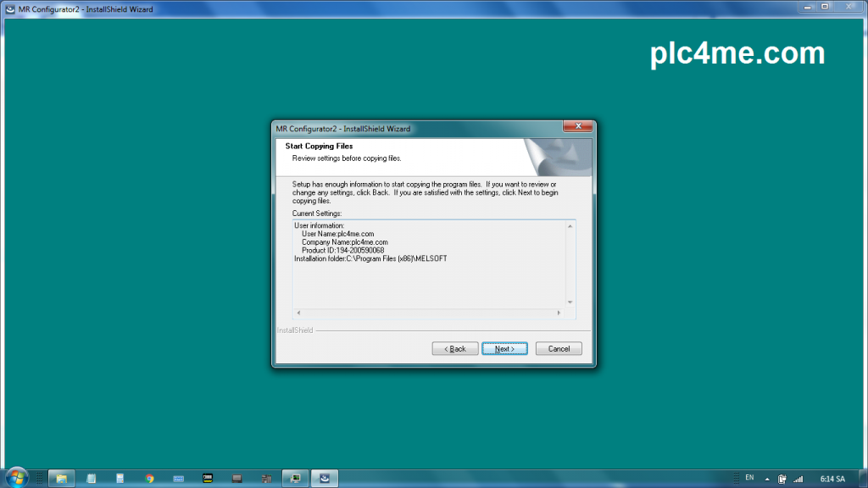Click Next to begin copying files
Viewport: 868px width, 488px height.
pyautogui.click(x=504, y=348)
